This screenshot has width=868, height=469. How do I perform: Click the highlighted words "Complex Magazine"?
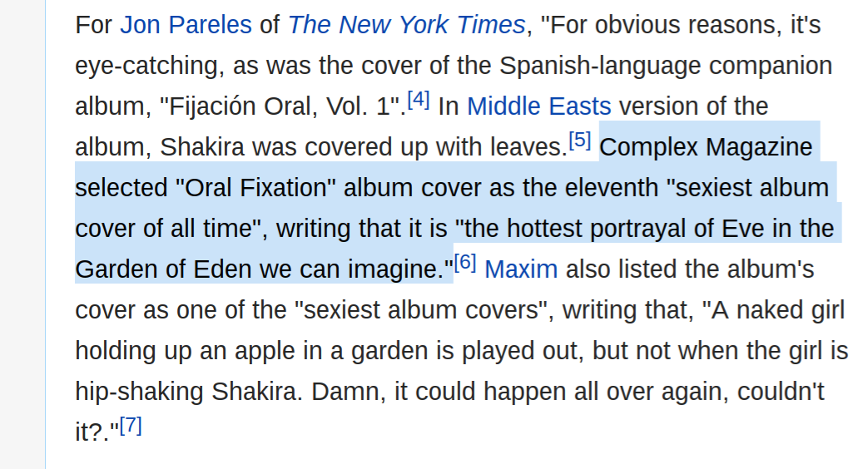[x=706, y=147]
